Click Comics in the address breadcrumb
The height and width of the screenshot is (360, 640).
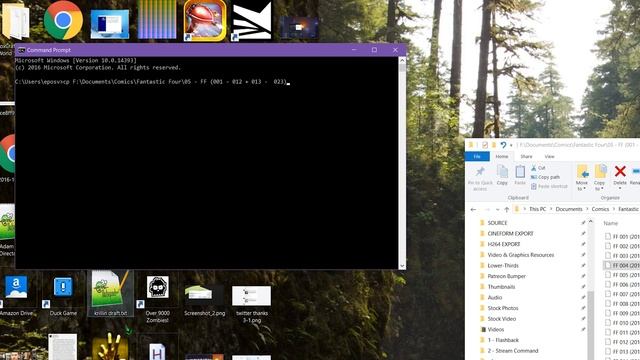600,209
